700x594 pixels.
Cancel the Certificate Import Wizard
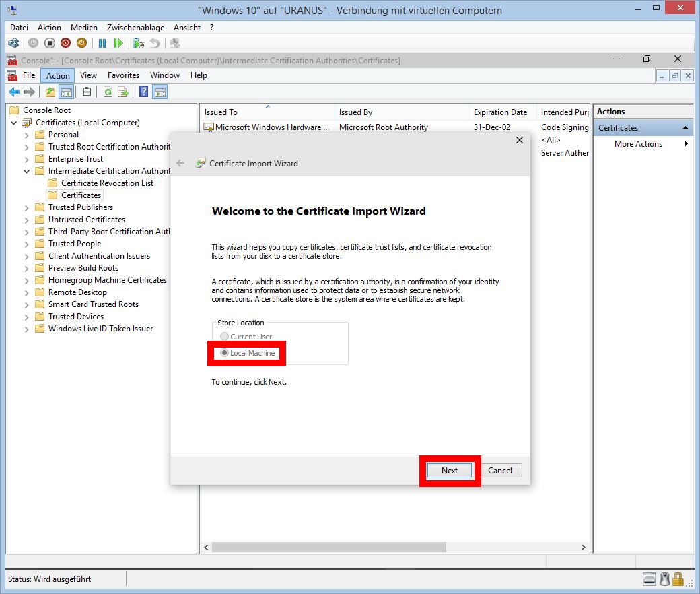(500, 471)
